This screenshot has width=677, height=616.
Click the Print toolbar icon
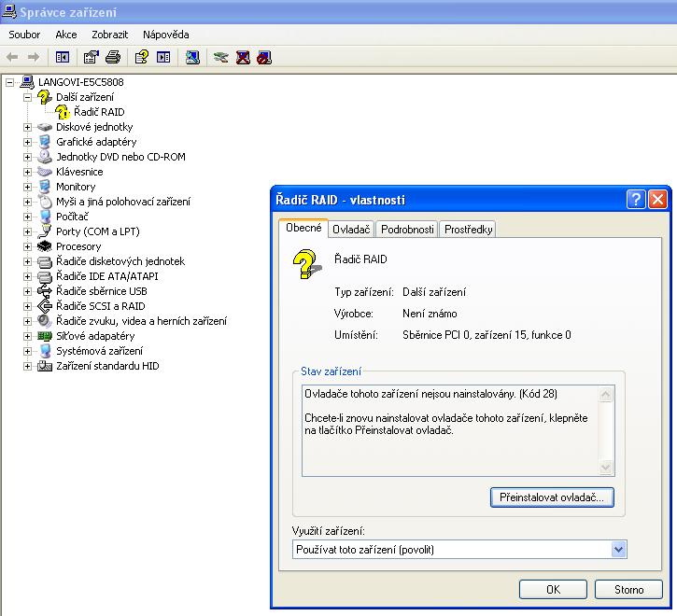point(113,57)
